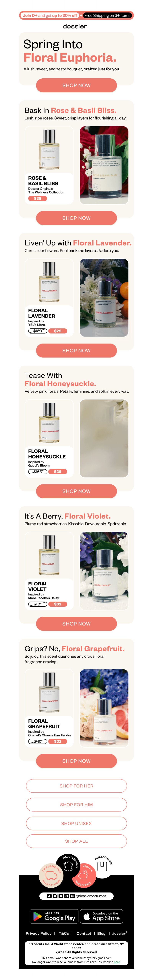Select the Shop Unisex button
153x980 pixels.
(76, 823)
